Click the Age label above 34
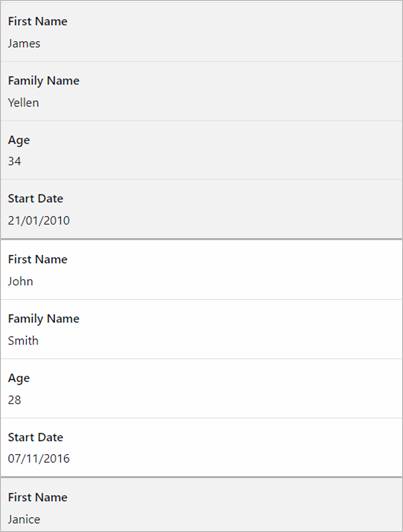The width and height of the screenshot is (403, 532). 19,140
